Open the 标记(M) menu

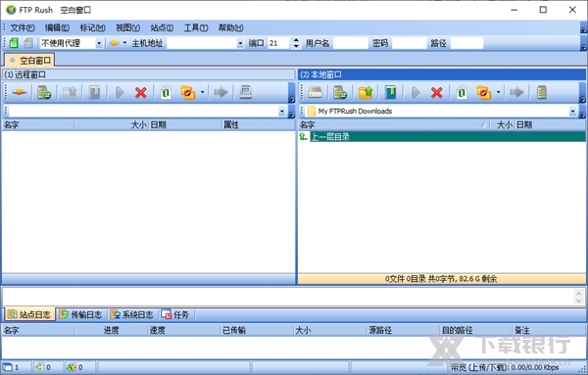pos(92,27)
